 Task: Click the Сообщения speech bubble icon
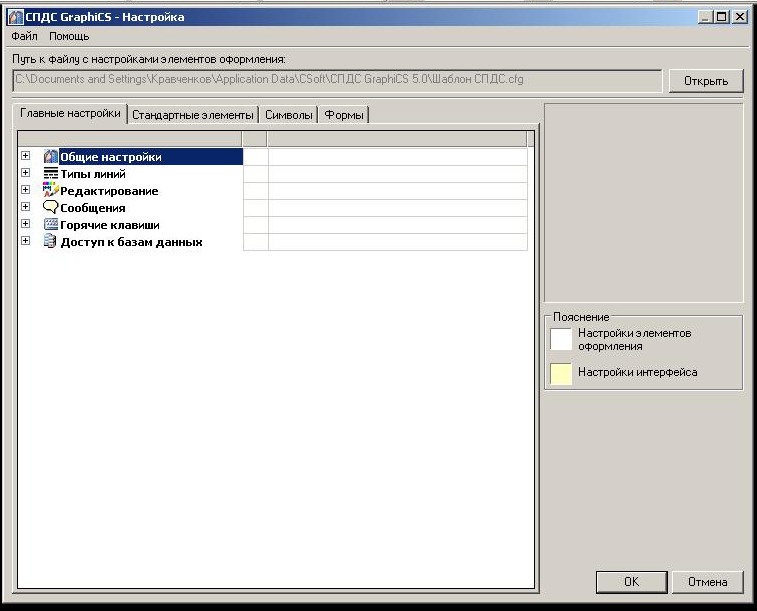point(51,208)
